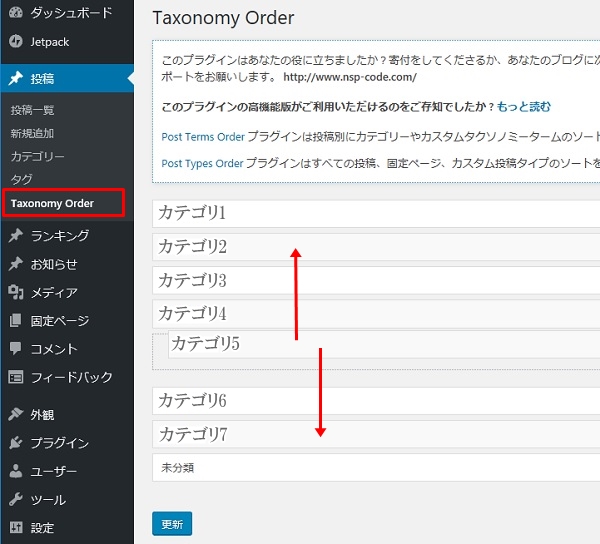This screenshot has width=600, height=544.
Task: Click the Jetpack logo icon
Action: coord(16,41)
